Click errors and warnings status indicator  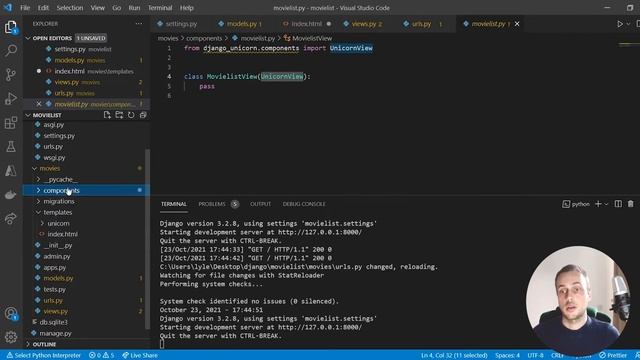pos(102,355)
